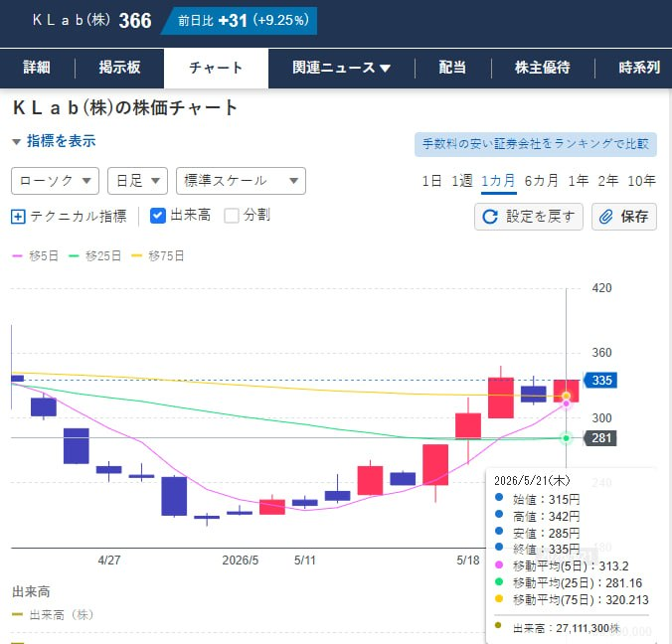Viewport: 672px width, 644px height.
Task: Check the 分割 checkbox
Action: tap(232, 216)
